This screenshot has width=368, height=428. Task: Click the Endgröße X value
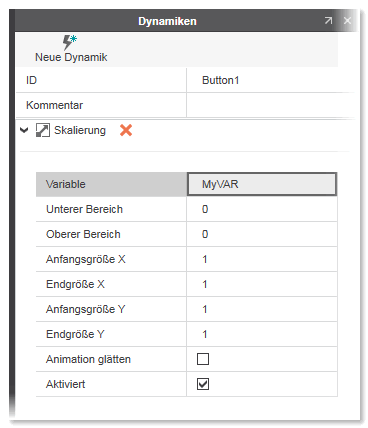pos(262,284)
